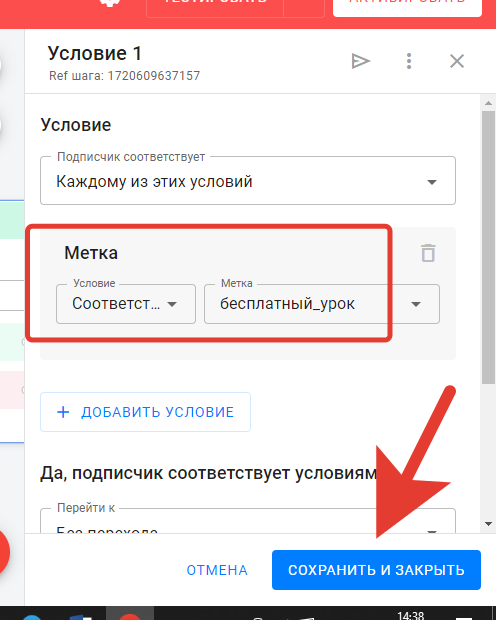The width and height of the screenshot is (496, 620).
Task: Close the Условие 1 panel
Action: (457, 61)
